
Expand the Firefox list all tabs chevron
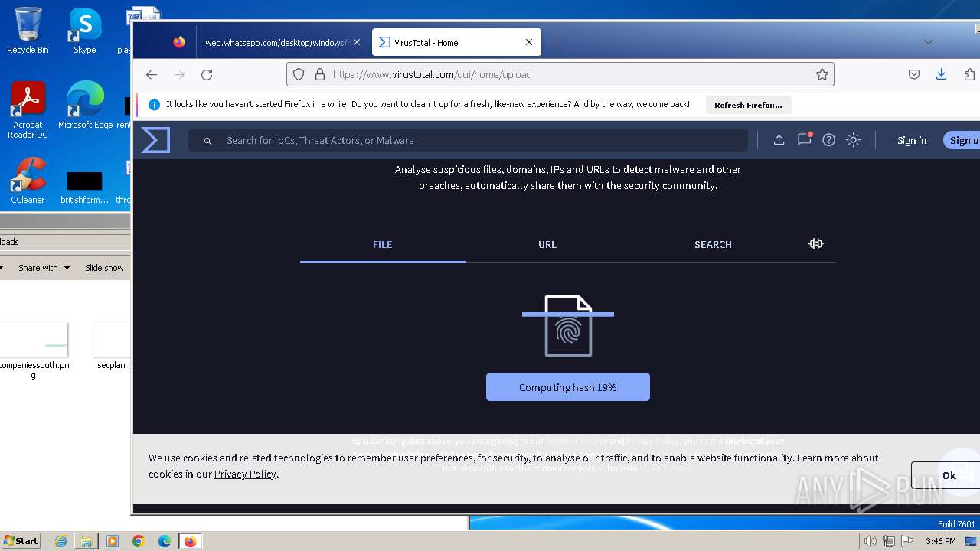pyautogui.click(x=929, y=42)
